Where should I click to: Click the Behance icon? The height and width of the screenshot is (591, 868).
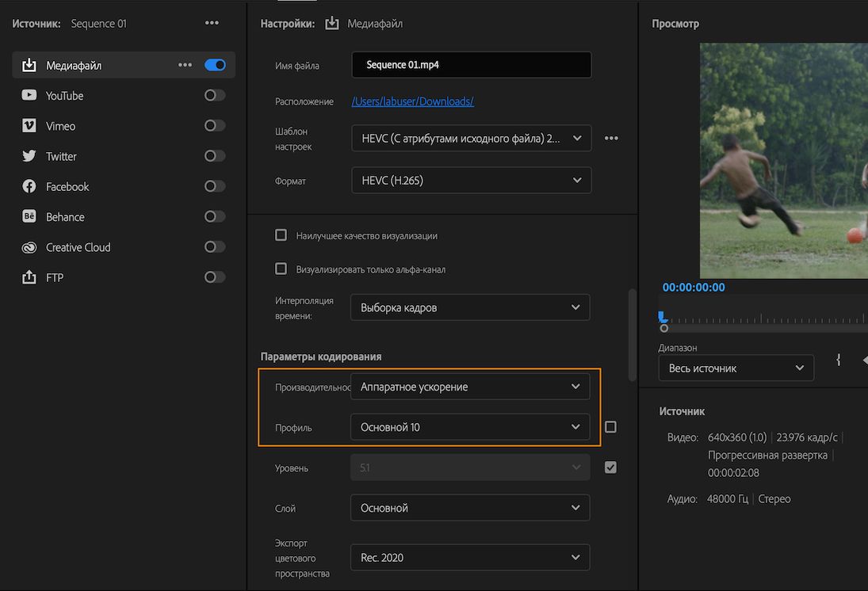point(29,217)
